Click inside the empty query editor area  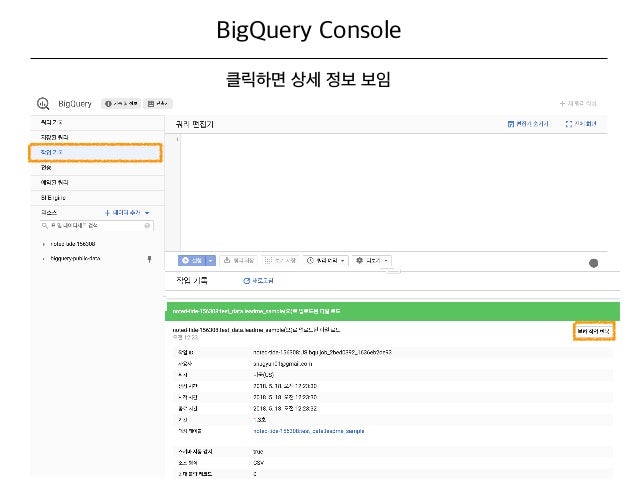click(x=394, y=192)
